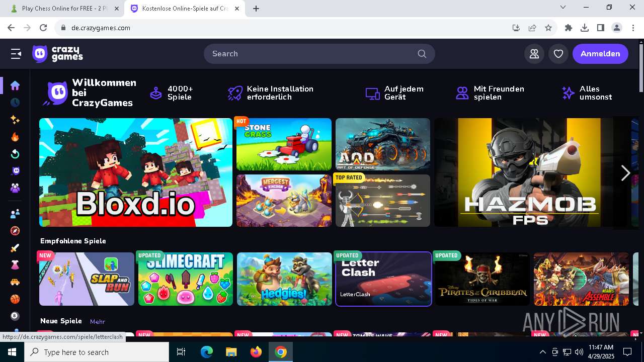Click the share page icon in address bar
Screen dimensions: 644x362
(532, 28)
